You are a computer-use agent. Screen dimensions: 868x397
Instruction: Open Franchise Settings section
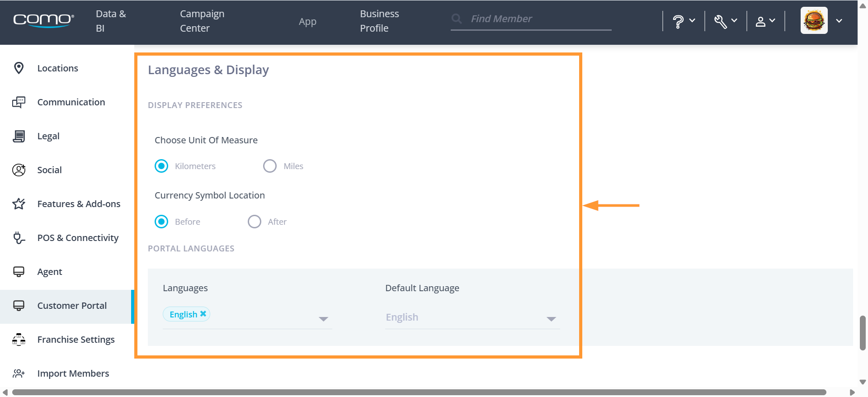coord(67,340)
